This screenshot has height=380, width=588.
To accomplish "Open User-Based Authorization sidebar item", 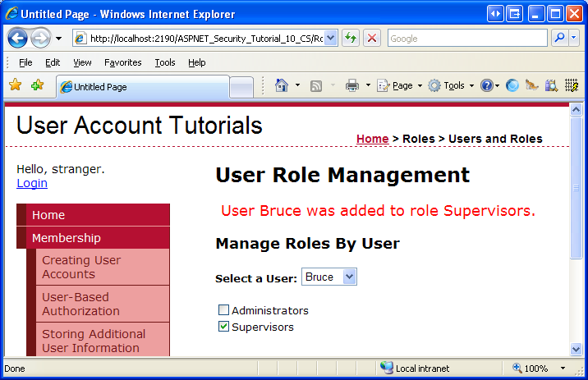I will [103, 304].
